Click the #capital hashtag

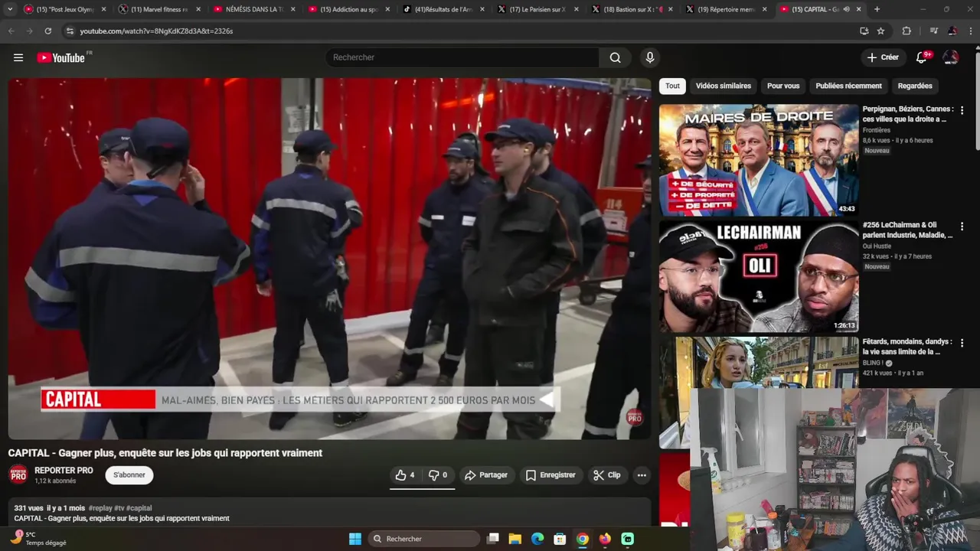(139, 508)
